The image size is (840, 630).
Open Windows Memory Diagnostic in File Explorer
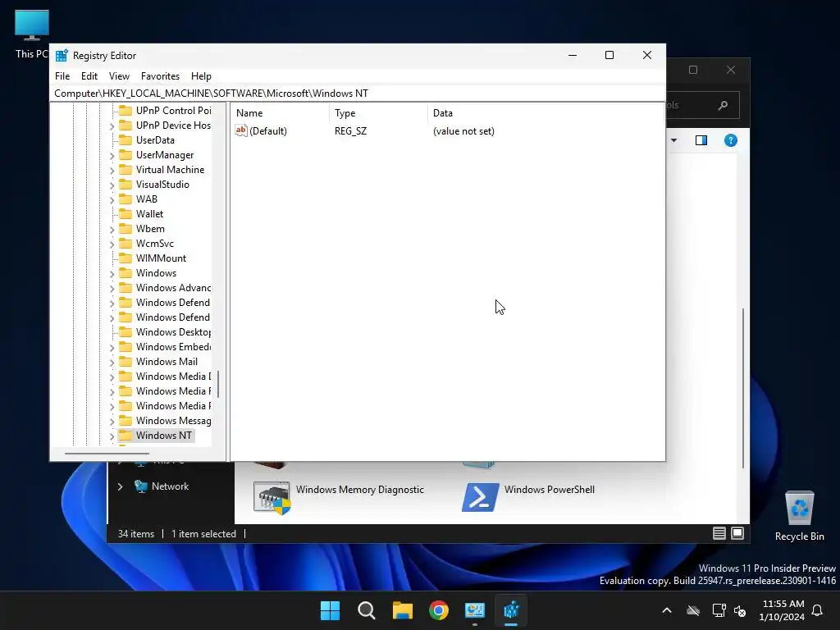point(339,496)
